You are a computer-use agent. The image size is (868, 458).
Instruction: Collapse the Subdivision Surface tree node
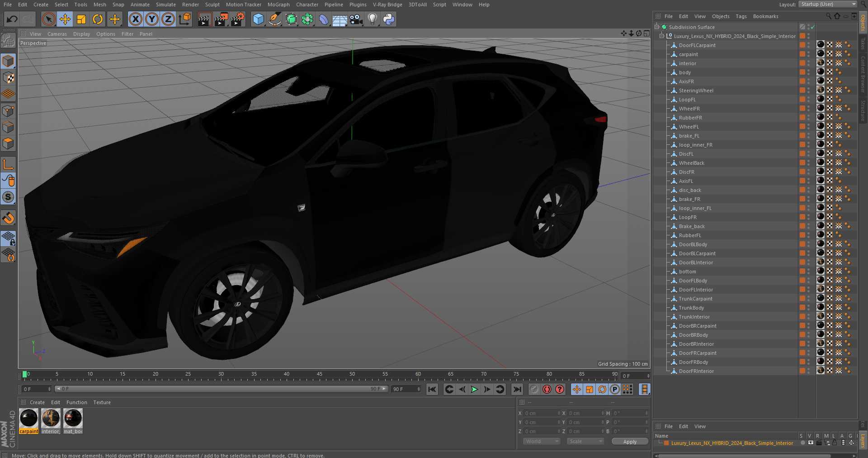coord(657,27)
